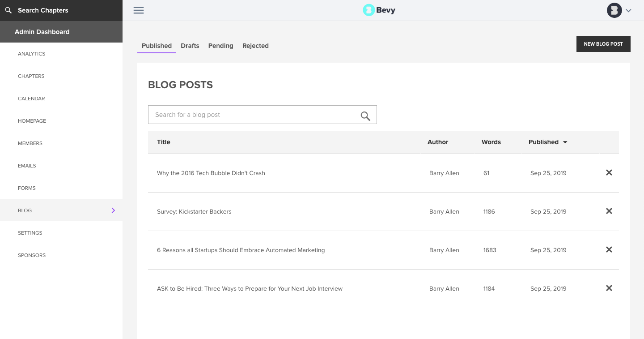Image resolution: width=644 pixels, height=339 pixels.
Task: Click inside the blog post search field
Action: click(250, 115)
